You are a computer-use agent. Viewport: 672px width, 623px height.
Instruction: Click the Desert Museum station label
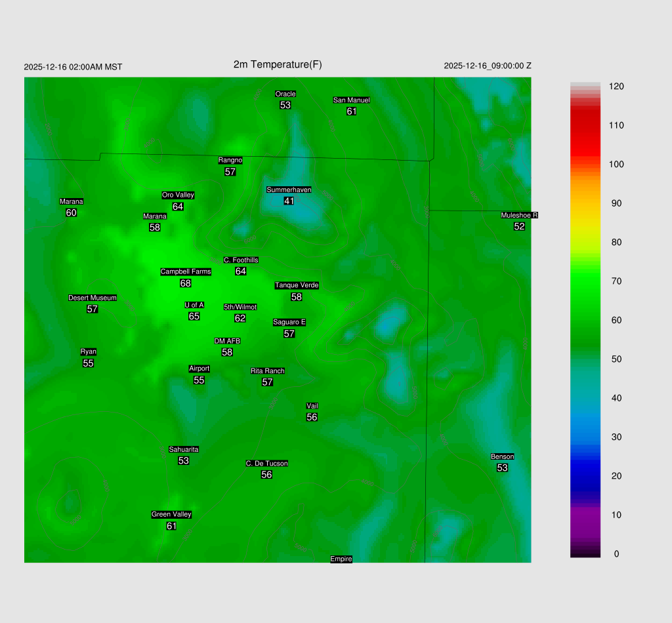click(x=93, y=298)
